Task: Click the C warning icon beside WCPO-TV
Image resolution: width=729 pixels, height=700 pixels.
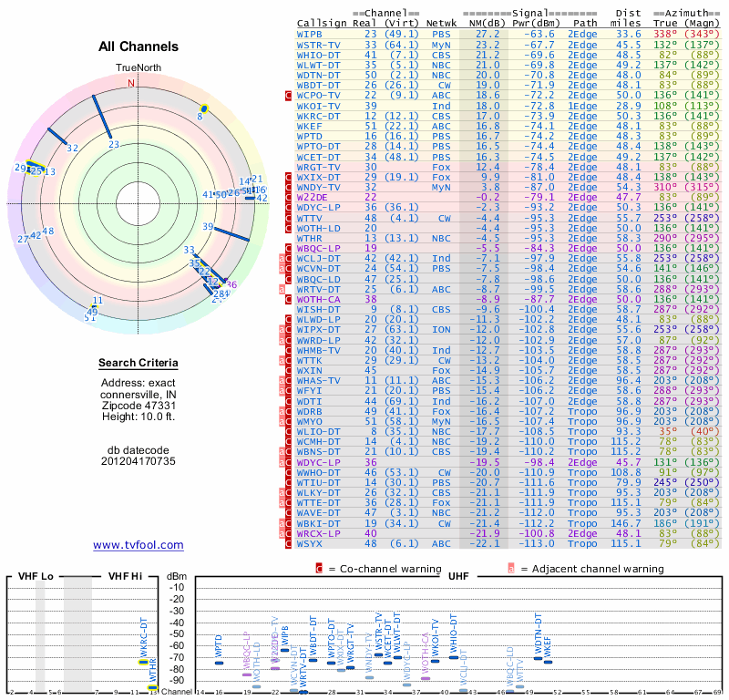Action: [x=288, y=96]
